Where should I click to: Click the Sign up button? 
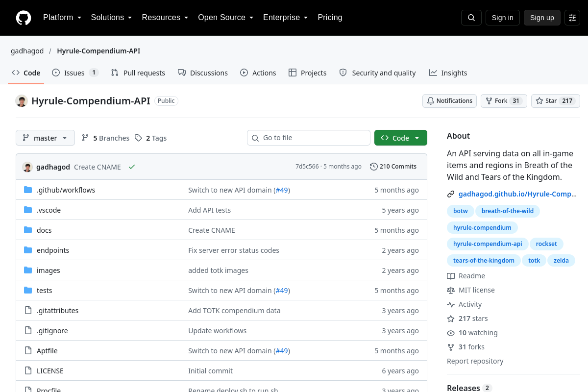pyautogui.click(x=542, y=18)
